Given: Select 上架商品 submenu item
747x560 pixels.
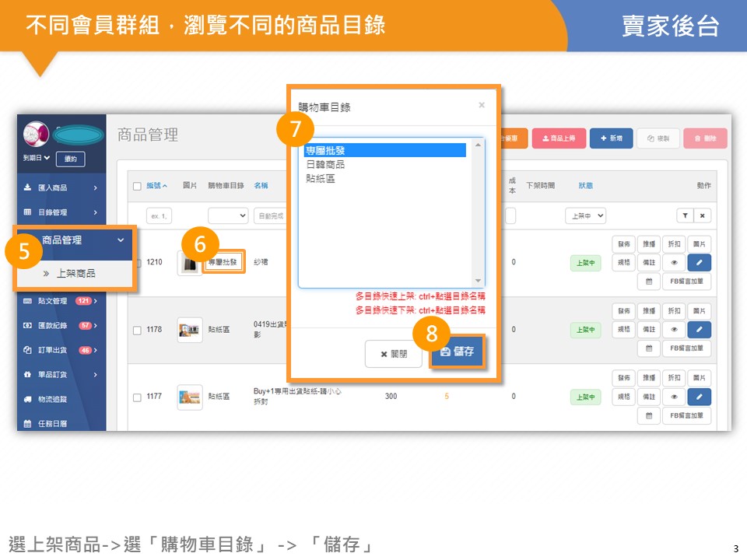Looking at the screenshot, I should point(75,274).
